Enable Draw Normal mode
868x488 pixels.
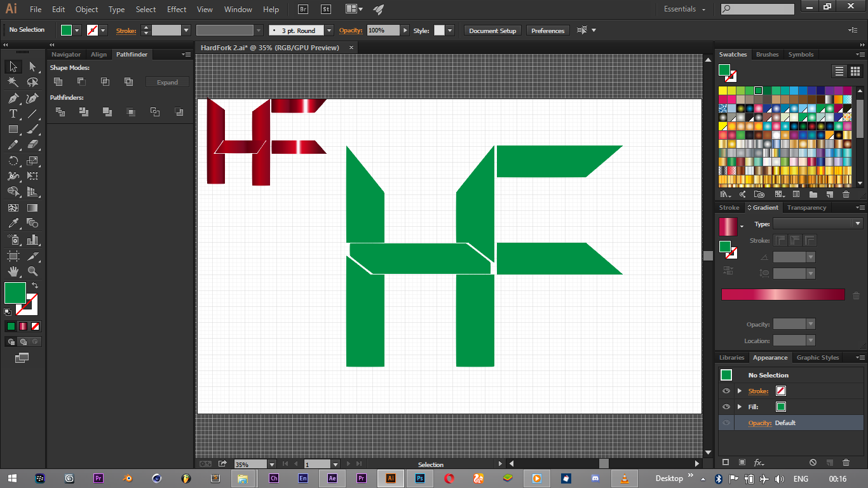[x=11, y=341]
